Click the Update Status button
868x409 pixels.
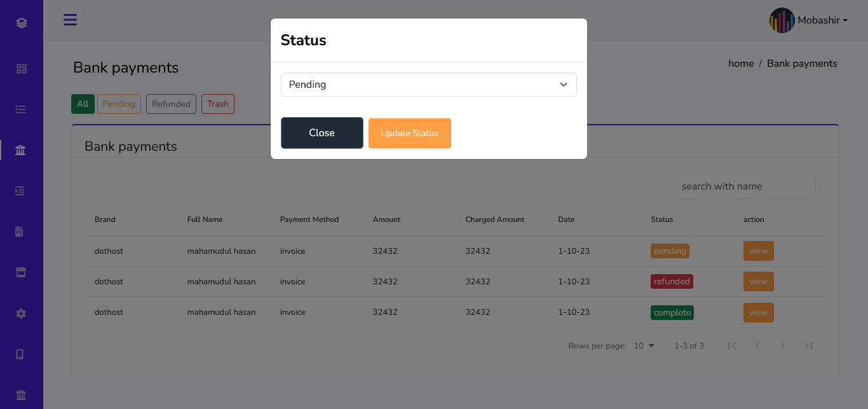409,133
